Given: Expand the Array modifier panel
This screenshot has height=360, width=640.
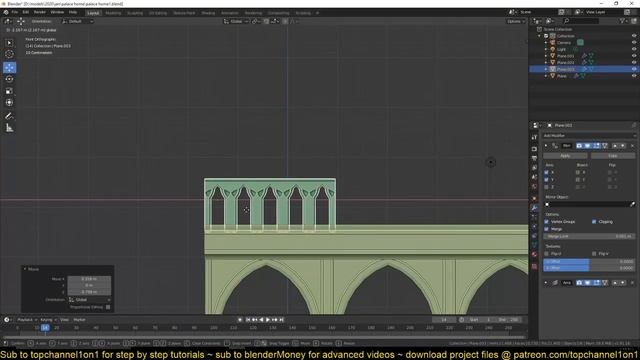Looking at the screenshot, I should (x=546, y=282).
